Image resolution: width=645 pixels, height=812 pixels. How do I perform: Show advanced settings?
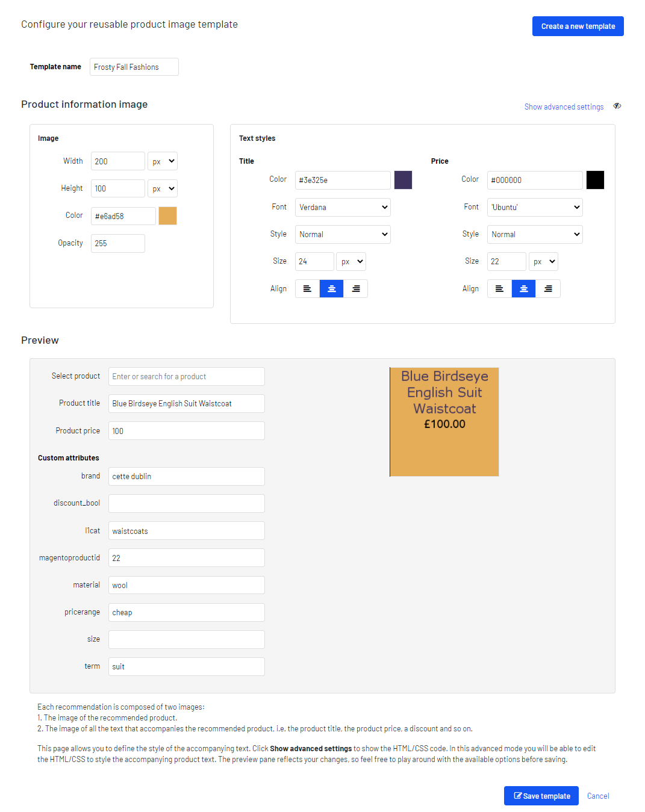click(563, 107)
